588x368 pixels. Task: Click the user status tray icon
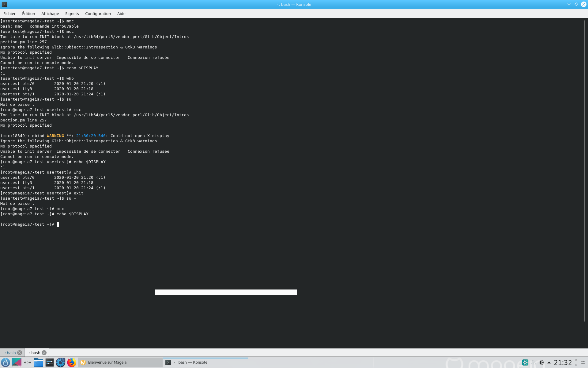pos(533,362)
